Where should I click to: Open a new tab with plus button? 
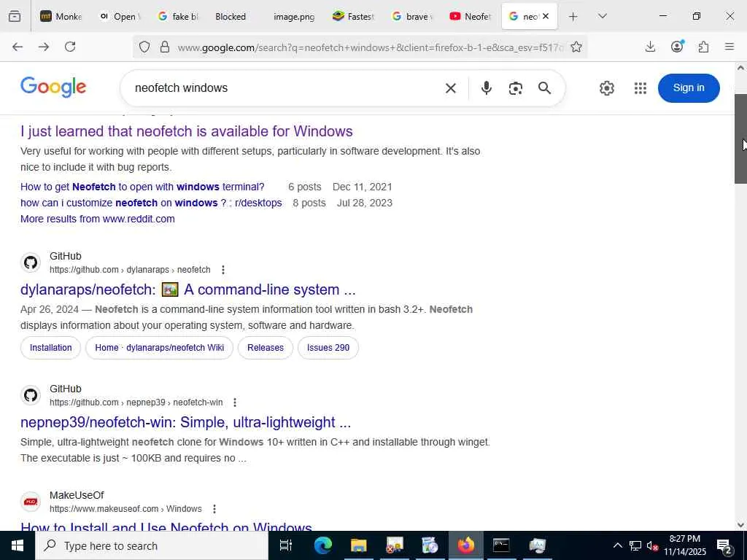click(x=573, y=16)
